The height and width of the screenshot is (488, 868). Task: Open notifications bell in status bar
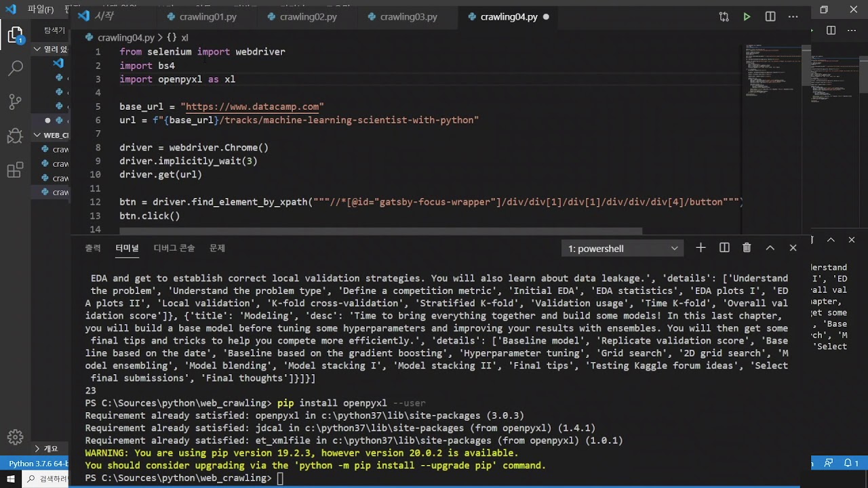pos(850,464)
